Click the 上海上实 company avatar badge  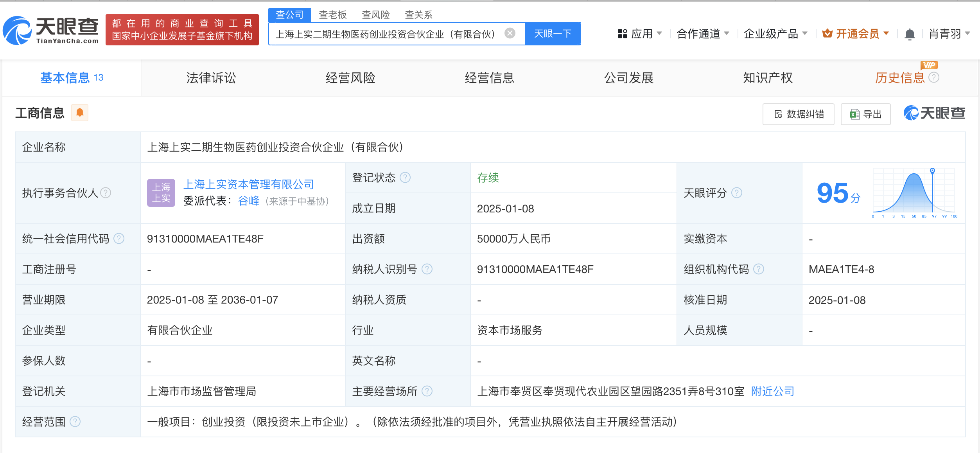[x=161, y=193]
